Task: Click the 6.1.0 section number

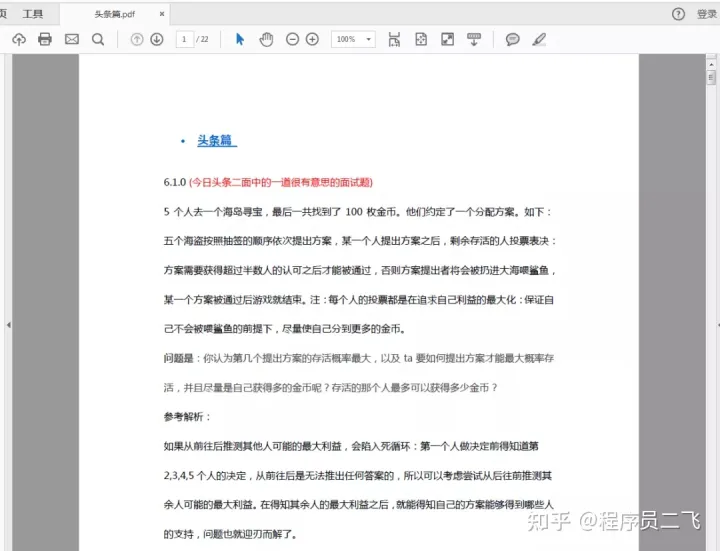Action: (x=174, y=182)
